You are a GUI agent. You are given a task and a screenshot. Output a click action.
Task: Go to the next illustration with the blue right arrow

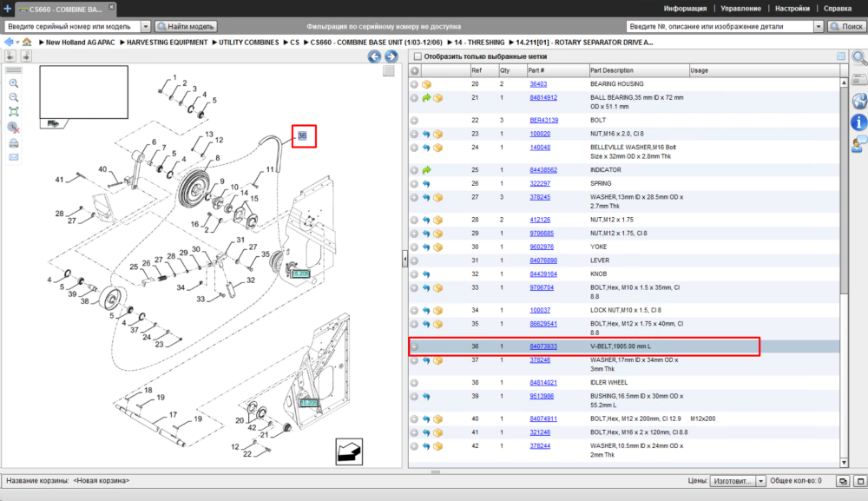click(x=391, y=56)
